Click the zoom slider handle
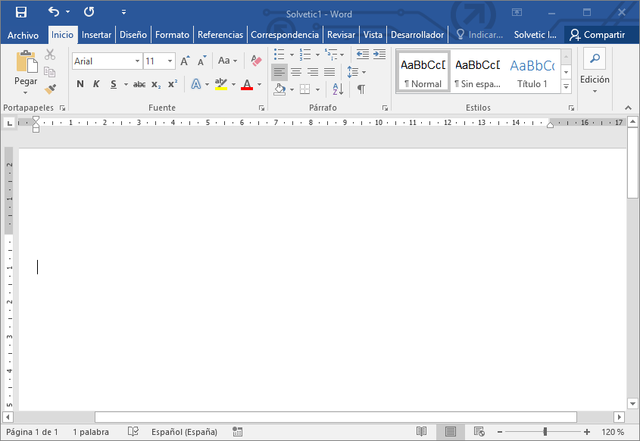640x441 pixels. point(545,432)
